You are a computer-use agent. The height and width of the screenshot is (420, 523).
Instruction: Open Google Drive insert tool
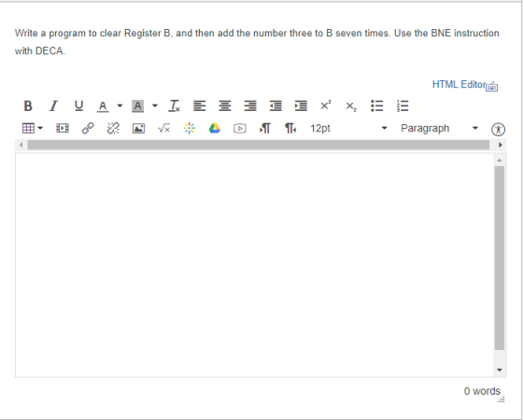[215, 129]
